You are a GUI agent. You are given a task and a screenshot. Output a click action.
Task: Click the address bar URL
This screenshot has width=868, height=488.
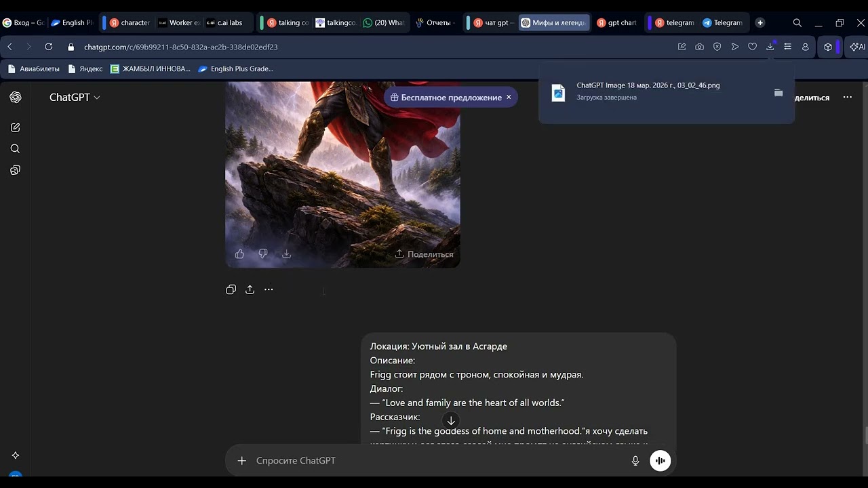point(181,47)
